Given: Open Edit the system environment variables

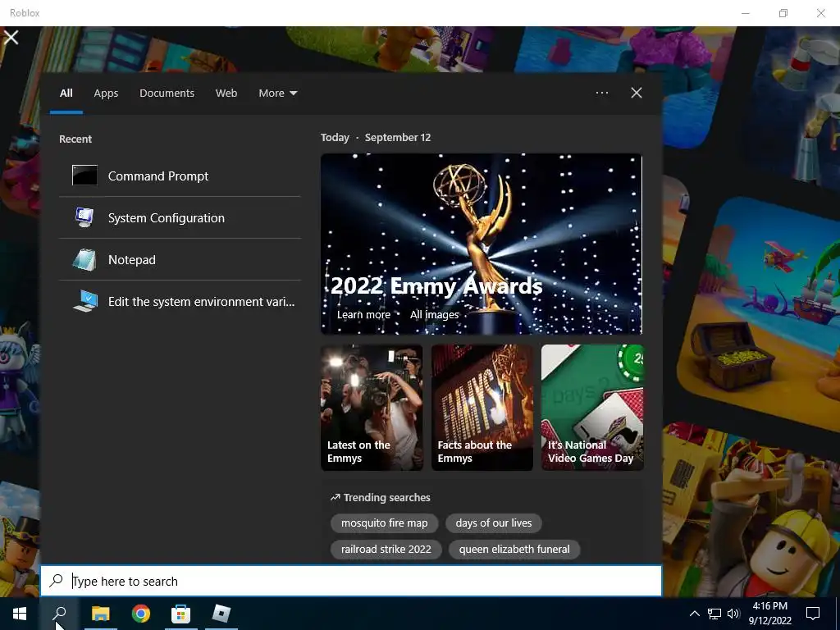Looking at the screenshot, I should click(180, 301).
